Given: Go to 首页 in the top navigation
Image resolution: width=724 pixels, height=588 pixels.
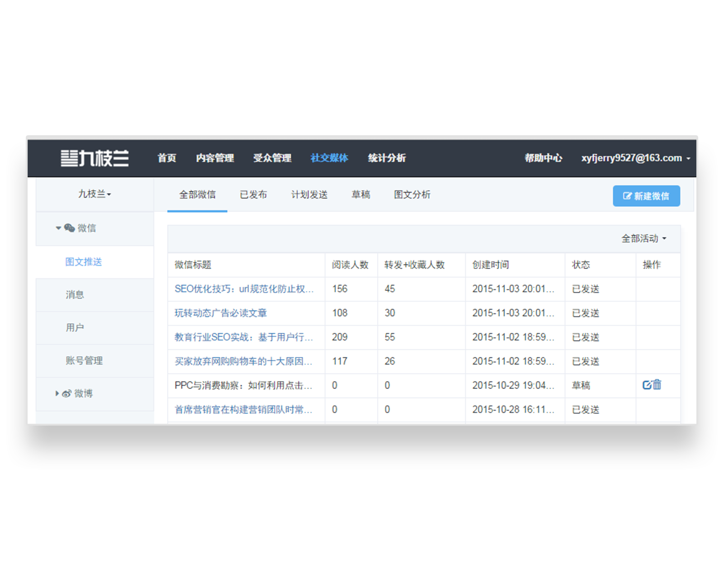Looking at the screenshot, I should pos(167,158).
